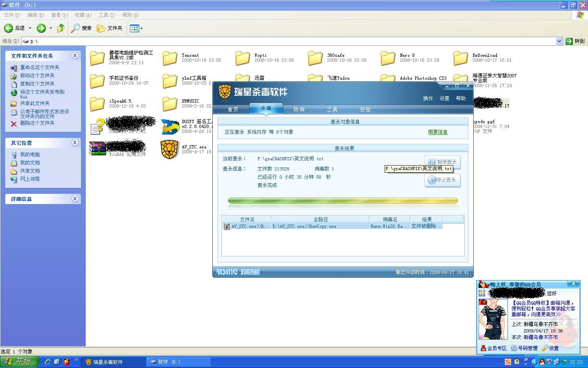Click 删除这个文件夹 task link

(x=37, y=123)
